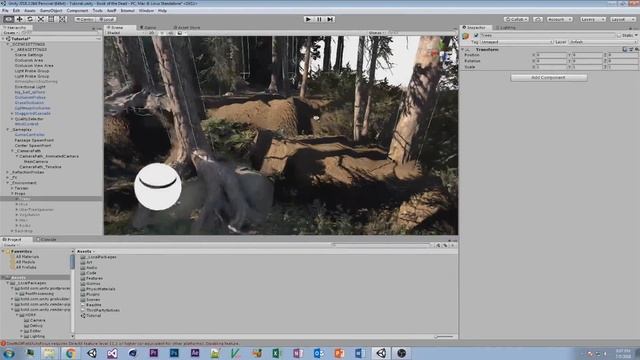Image resolution: width=640 pixels, height=360 pixels.
Task: Collapse the Tutorial scene in Hierarchy
Action: pos(4,39)
